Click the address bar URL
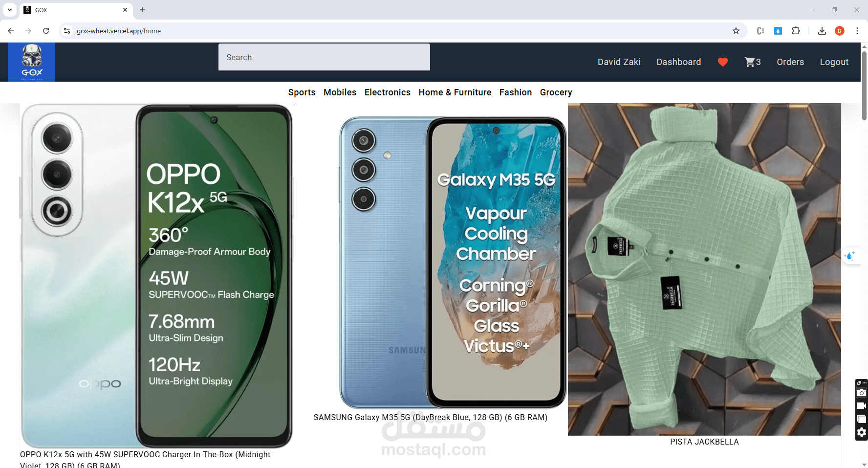Viewport: 868px width, 468px height. click(x=119, y=31)
